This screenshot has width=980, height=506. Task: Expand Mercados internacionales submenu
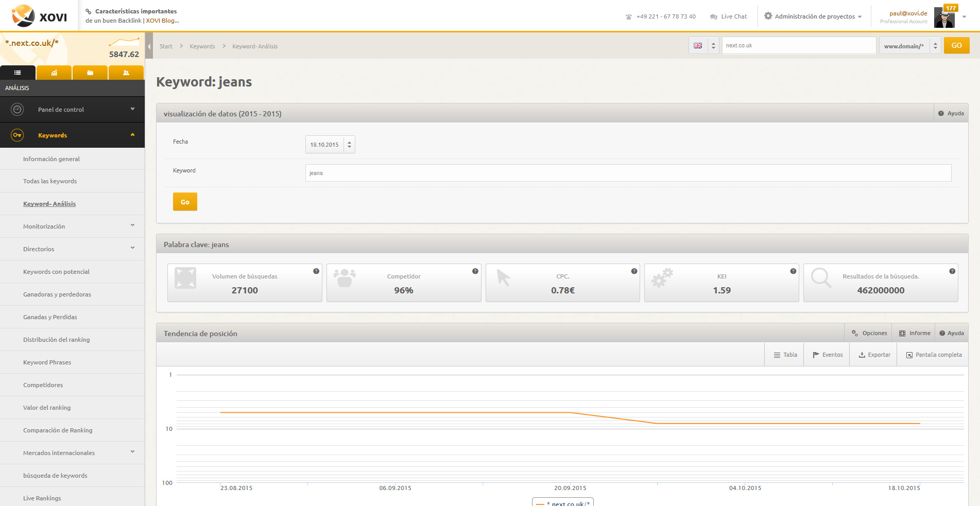click(132, 452)
